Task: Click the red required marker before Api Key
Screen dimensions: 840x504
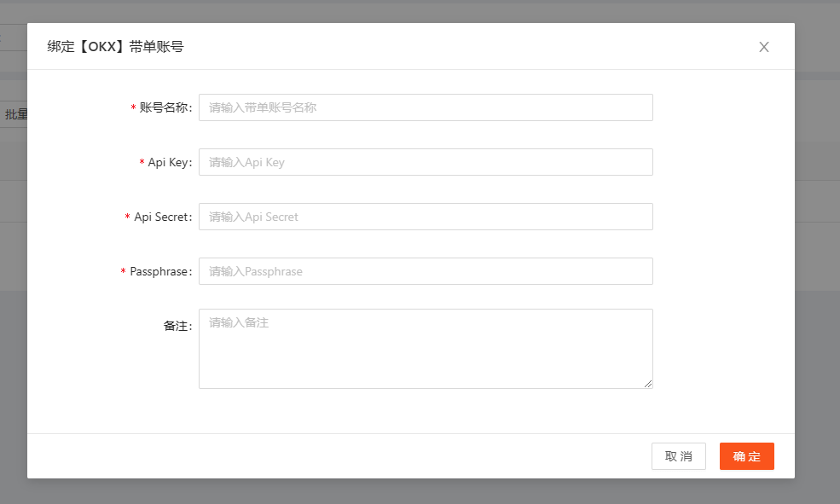Action: tap(142, 162)
